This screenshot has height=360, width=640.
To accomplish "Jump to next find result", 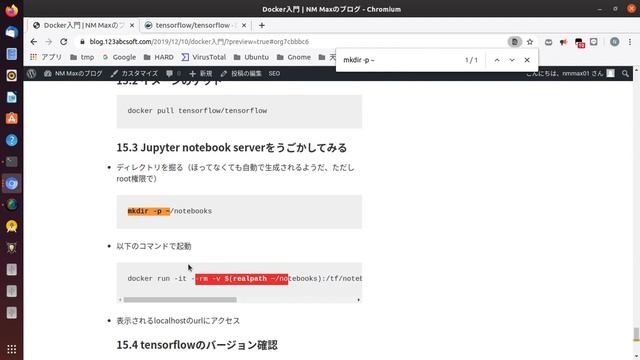I will pos(512,60).
